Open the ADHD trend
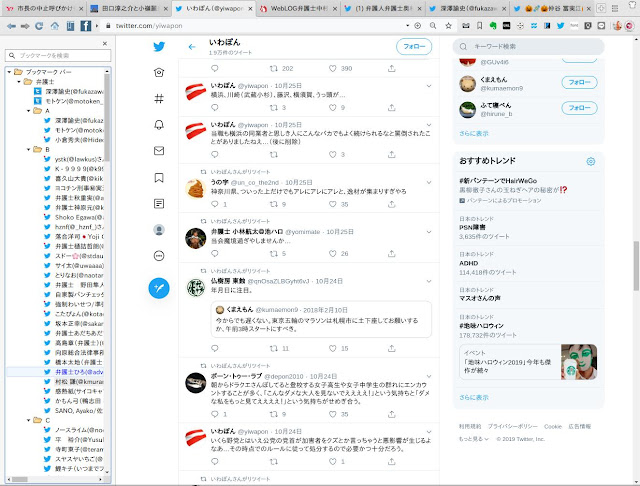This screenshot has width=640, height=486. [x=528, y=264]
